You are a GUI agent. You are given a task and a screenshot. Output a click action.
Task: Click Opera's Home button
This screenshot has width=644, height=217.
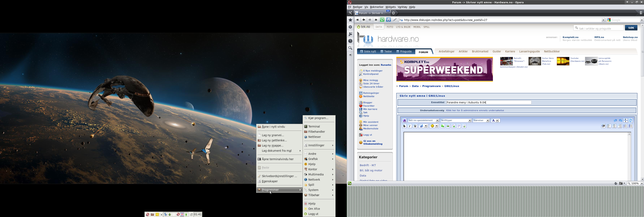click(388, 20)
